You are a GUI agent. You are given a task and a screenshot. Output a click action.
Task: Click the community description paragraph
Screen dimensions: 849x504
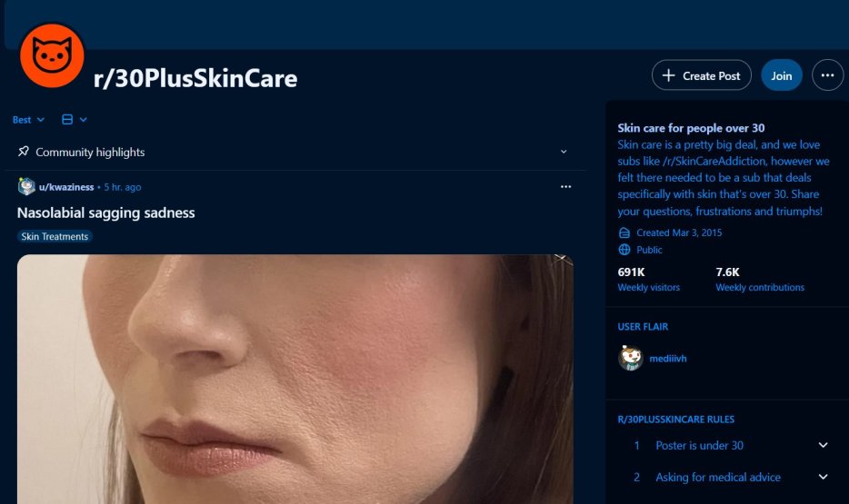pyautogui.click(x=724, y=178)
